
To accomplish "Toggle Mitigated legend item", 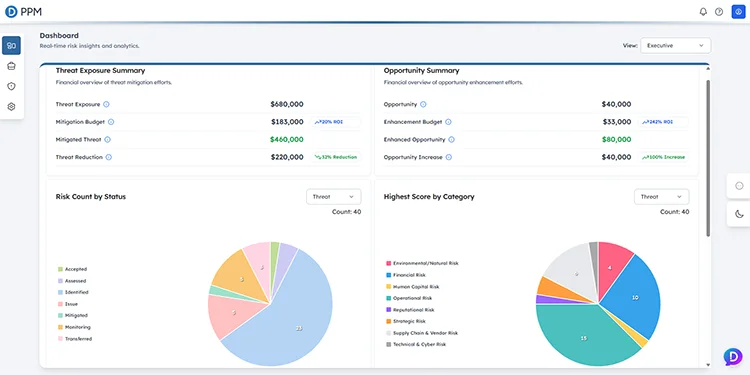I will tap(73, 316).
